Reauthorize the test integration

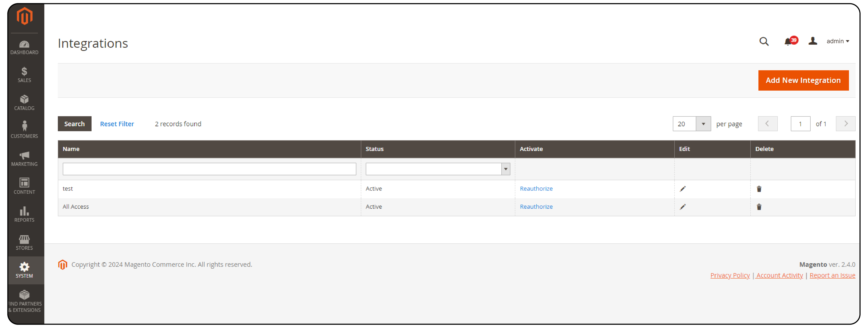[x=536, y=188]
